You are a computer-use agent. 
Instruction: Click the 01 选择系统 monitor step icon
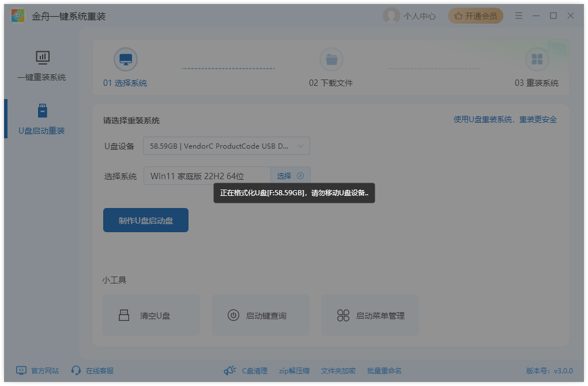[x=126, y=59]
